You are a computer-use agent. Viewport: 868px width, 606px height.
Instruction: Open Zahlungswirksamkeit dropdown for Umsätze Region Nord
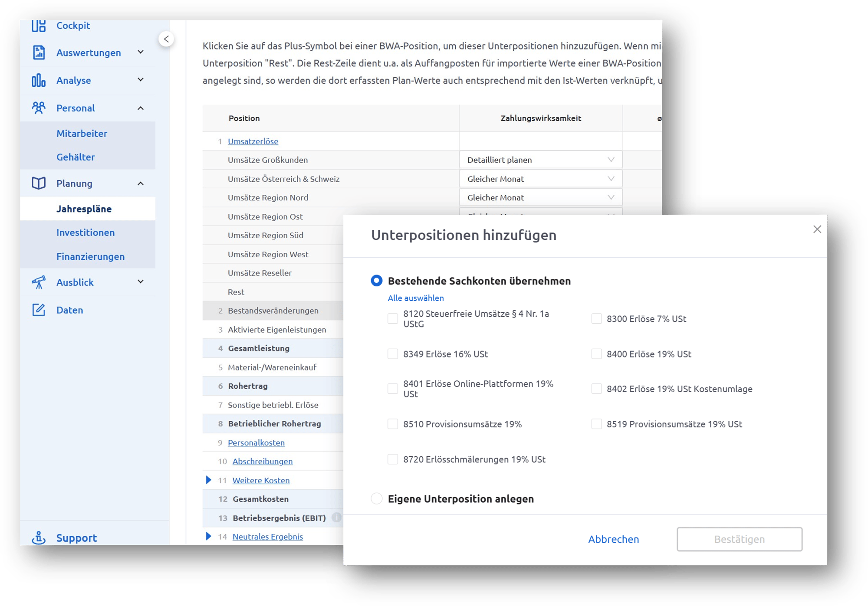point(541,197)
